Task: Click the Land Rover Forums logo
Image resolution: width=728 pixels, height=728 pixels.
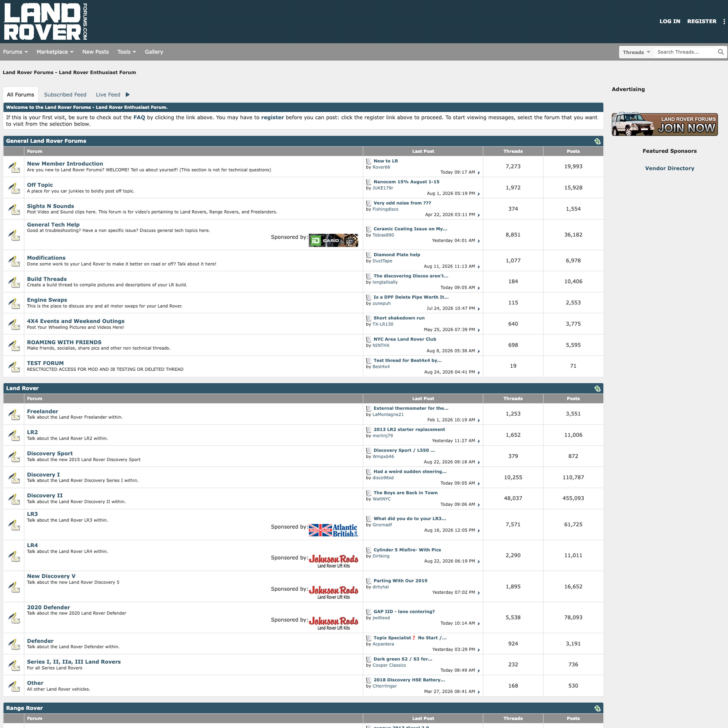Action: tap(46, 21)
